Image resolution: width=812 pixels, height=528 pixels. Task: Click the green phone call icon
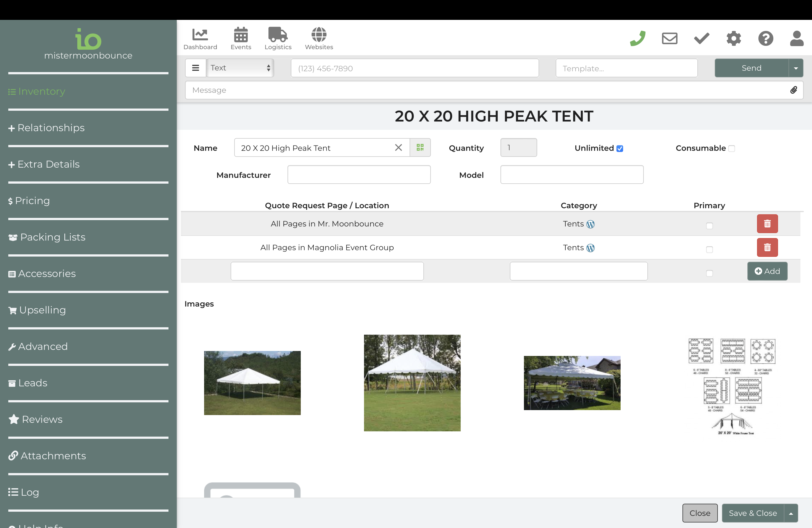point(637,38)
